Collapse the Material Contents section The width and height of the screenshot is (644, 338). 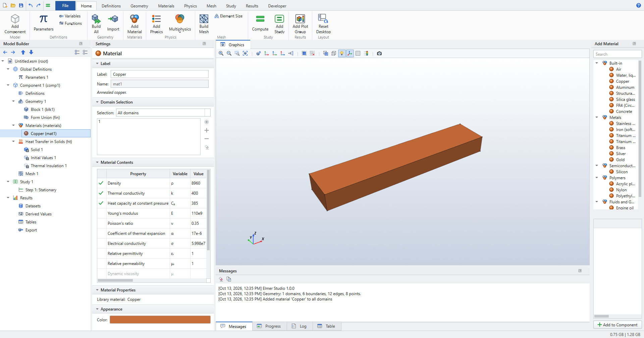[98, 162]
